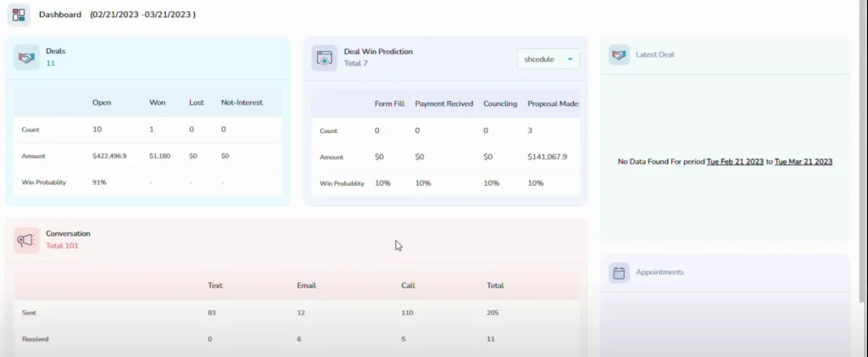The width and height of the screenshot is (868, 357).
Task: Click the Sent row label
Action: coord(29,313)
